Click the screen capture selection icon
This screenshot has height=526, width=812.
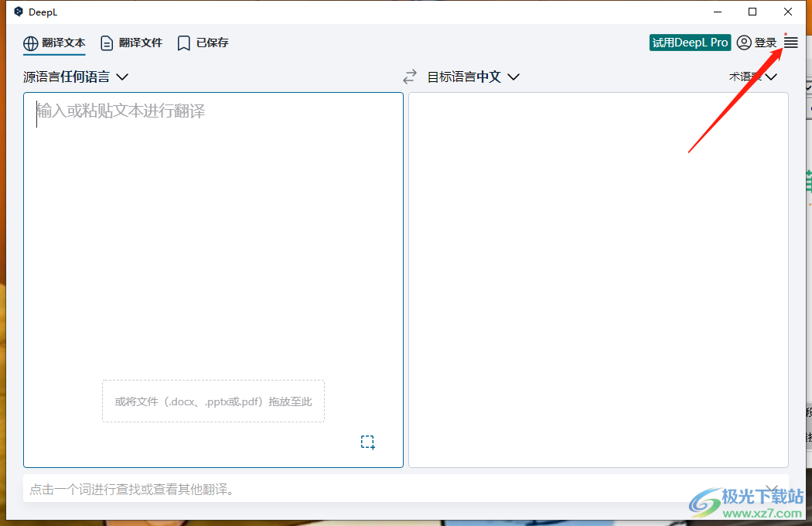367,442
